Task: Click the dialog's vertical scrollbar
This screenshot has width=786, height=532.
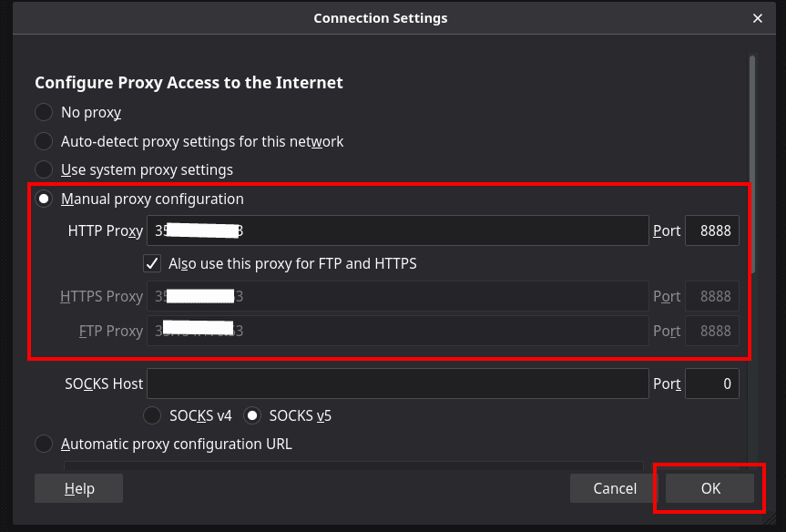Action: 752,165
